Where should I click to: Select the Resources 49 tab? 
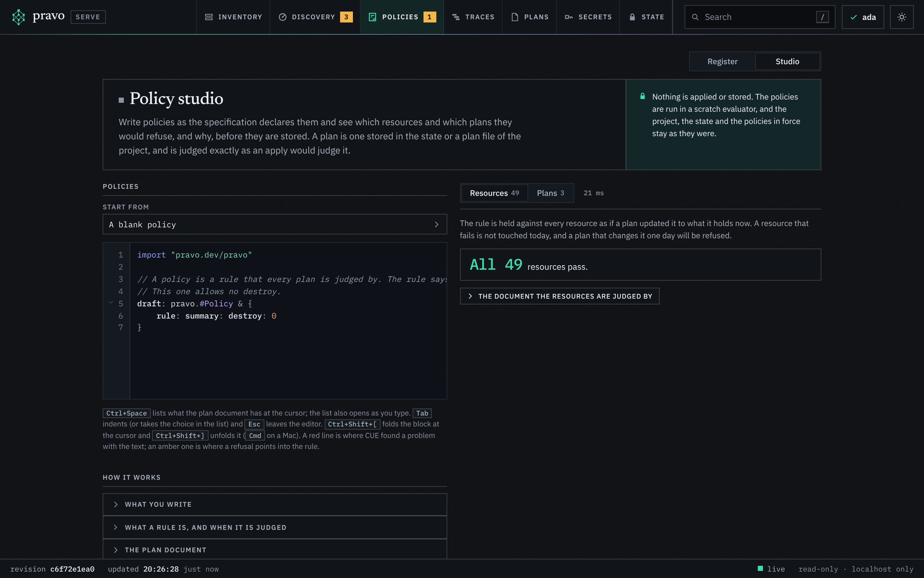tap(494, 193)
